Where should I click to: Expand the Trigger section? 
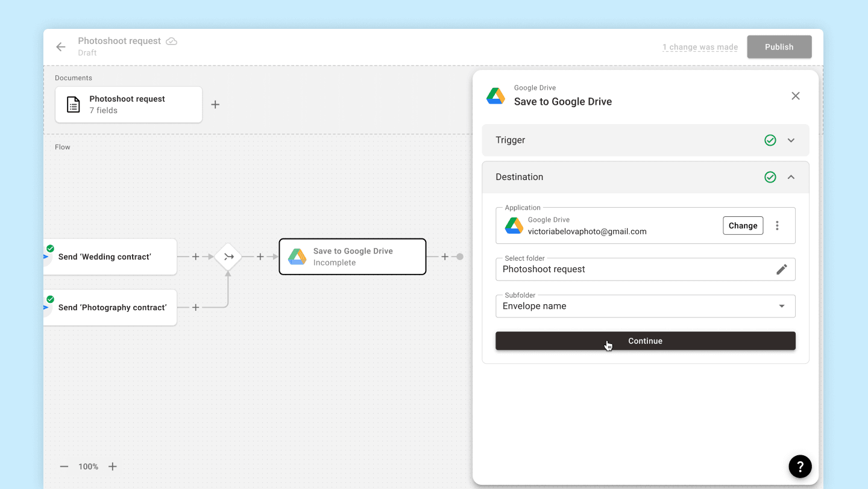click(791, 140)
